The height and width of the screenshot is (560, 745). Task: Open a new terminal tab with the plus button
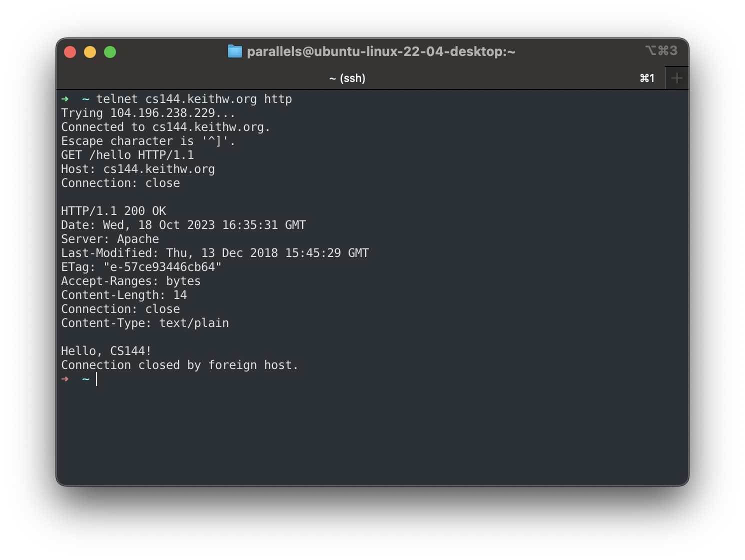point(676,77)
